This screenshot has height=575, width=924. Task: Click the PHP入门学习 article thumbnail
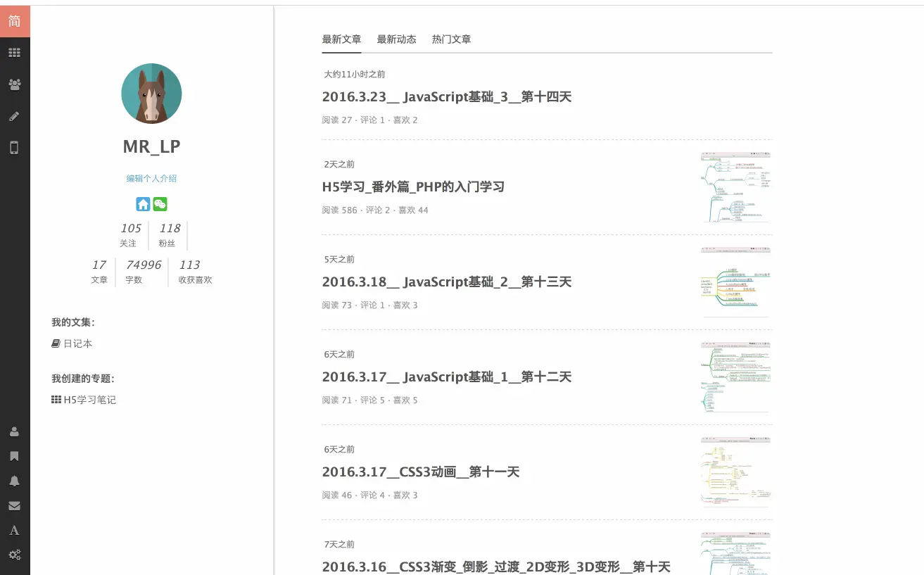pyautogui.click(x=736, y=187)
